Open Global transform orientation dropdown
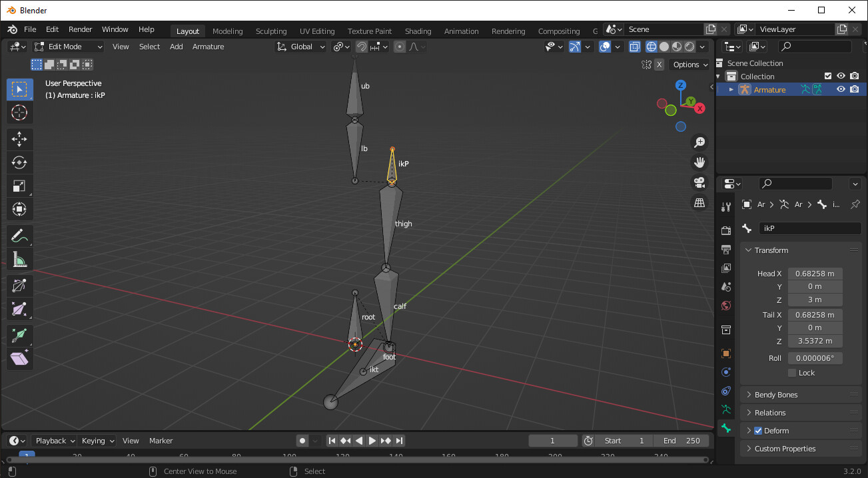 click(301, 47)
